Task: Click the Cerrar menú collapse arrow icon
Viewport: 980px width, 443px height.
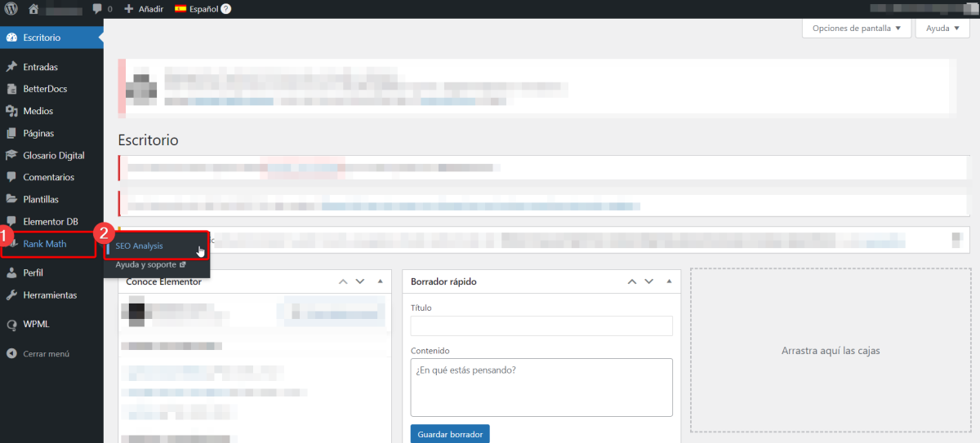Action: pyautogui.click(x=11, y=354)
